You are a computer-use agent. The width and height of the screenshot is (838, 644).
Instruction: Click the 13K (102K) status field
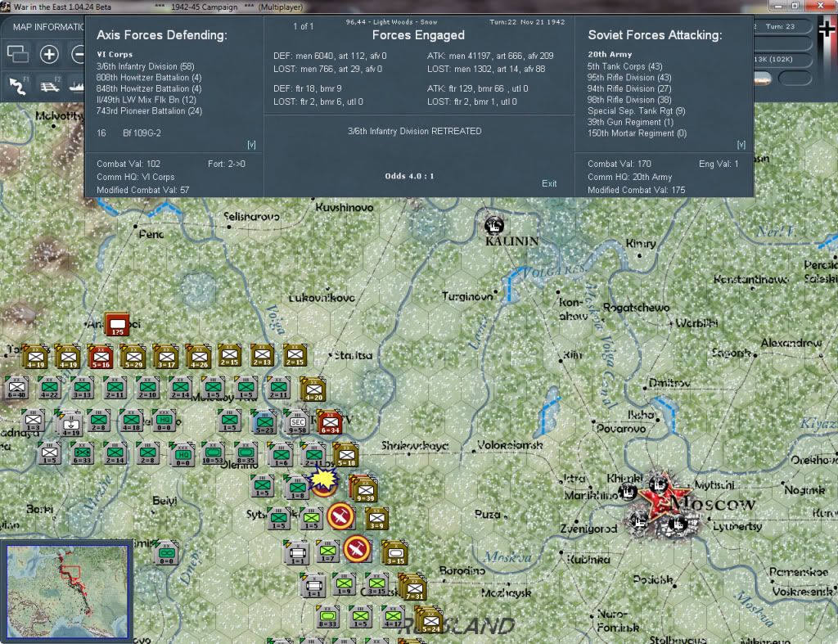782,59
